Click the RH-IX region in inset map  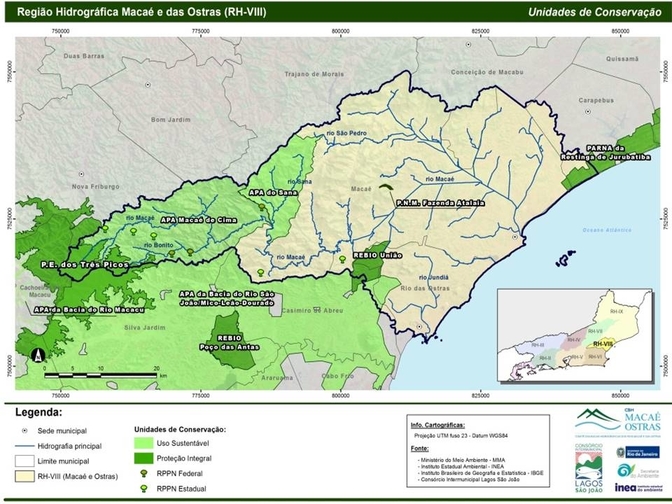click(613, 314)
